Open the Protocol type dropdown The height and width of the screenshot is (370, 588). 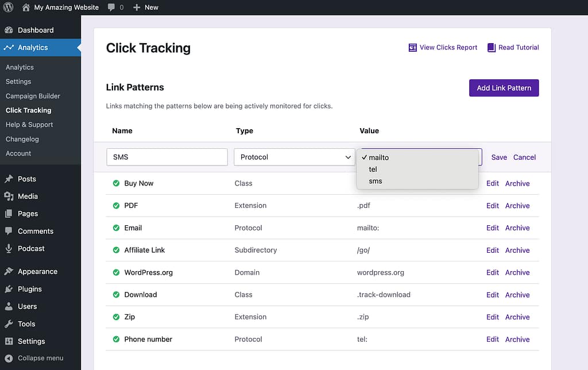pyautogui.click(x=294, y=157)
